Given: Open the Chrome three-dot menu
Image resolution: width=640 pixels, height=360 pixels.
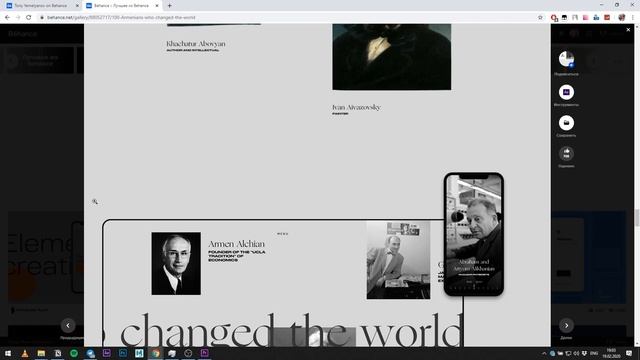Looking at the screenshot, I should pyautogui.click(x=633, y=18).
